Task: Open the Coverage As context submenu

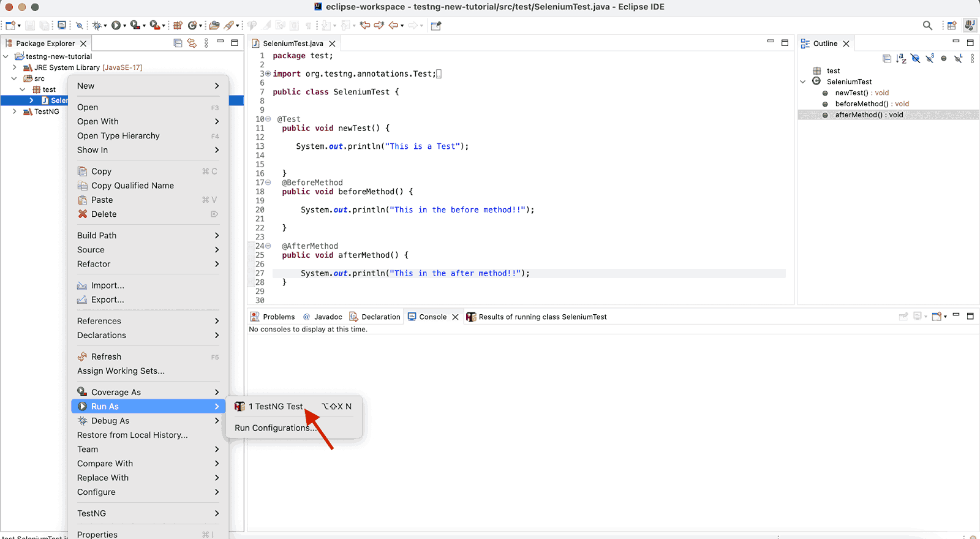Action: pyautogui.click(x=148, y=392)
